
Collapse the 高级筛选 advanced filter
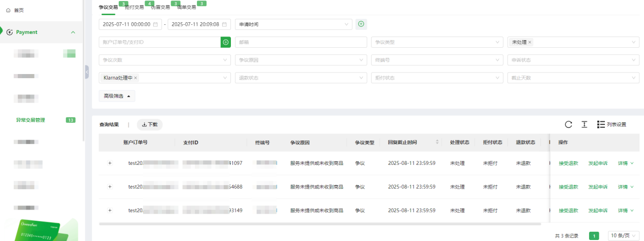pyautogui.click(x=117, y=96)
